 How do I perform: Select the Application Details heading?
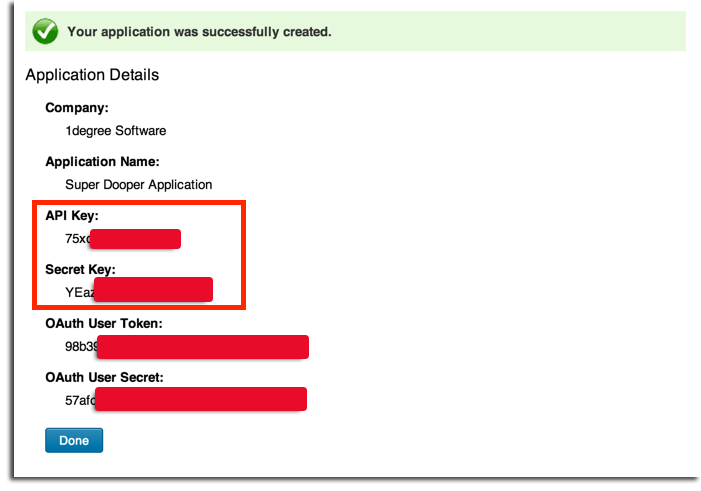[92, 75]
